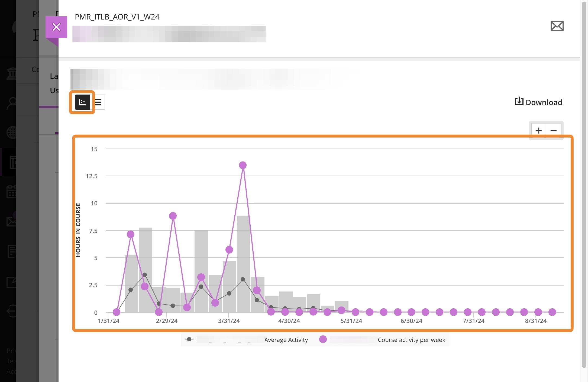Click purple point at 5/31/24 baseline
The height and width of the screenshot is (382, 588).
[x=355, y=312]
